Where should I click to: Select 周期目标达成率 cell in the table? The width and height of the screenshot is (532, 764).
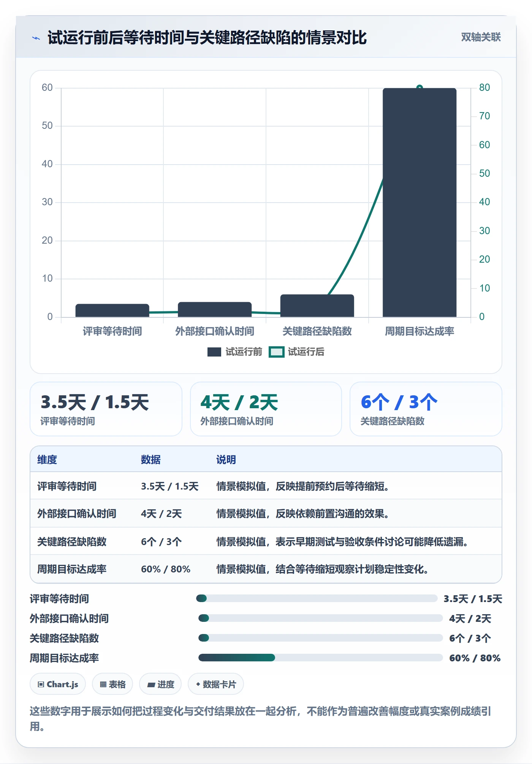(x=72, y=569)
